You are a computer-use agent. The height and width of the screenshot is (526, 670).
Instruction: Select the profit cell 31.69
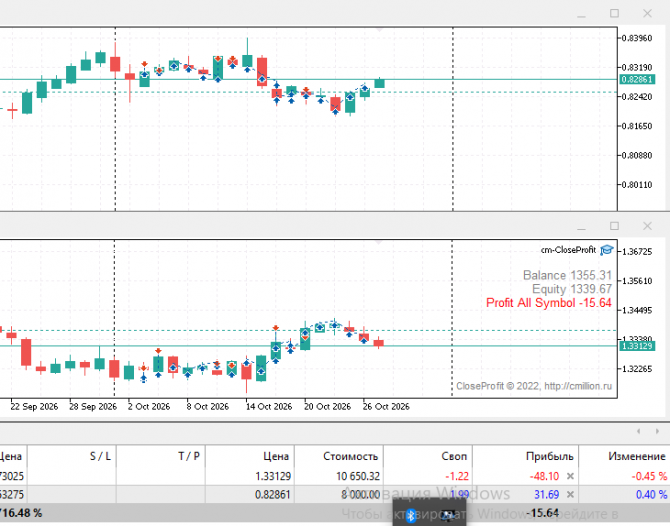[x=547, y=494]
